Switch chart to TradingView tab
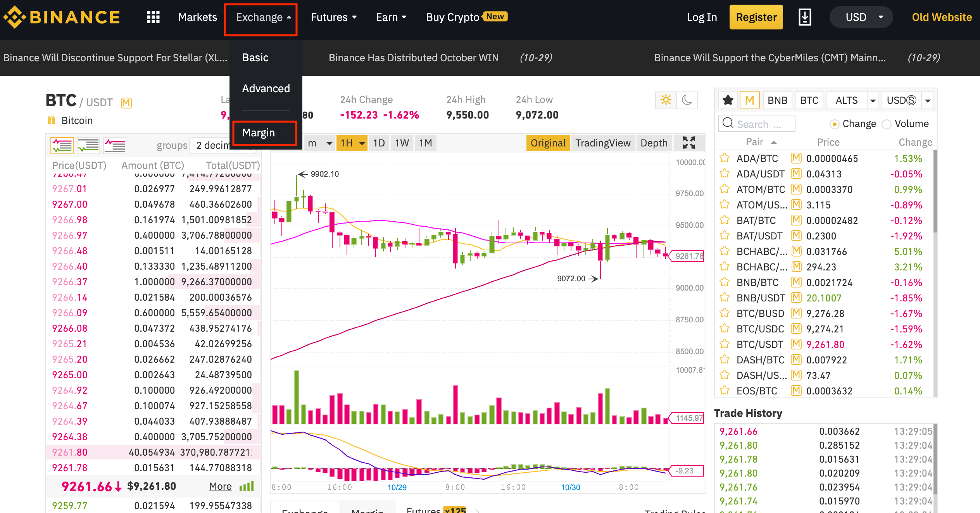 pos(603,143)
